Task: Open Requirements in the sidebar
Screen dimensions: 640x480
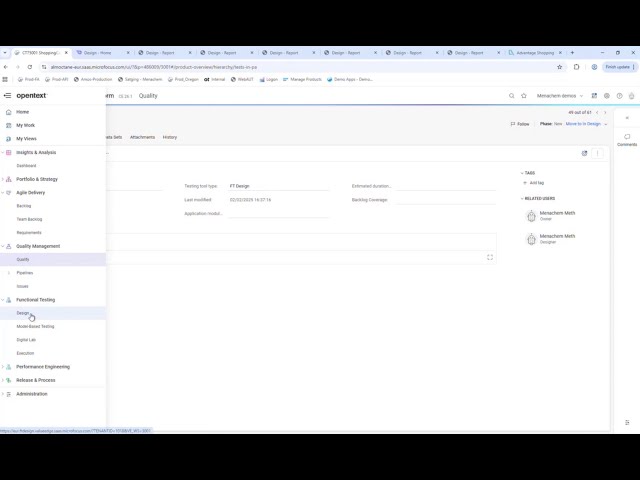Action: 29,233
